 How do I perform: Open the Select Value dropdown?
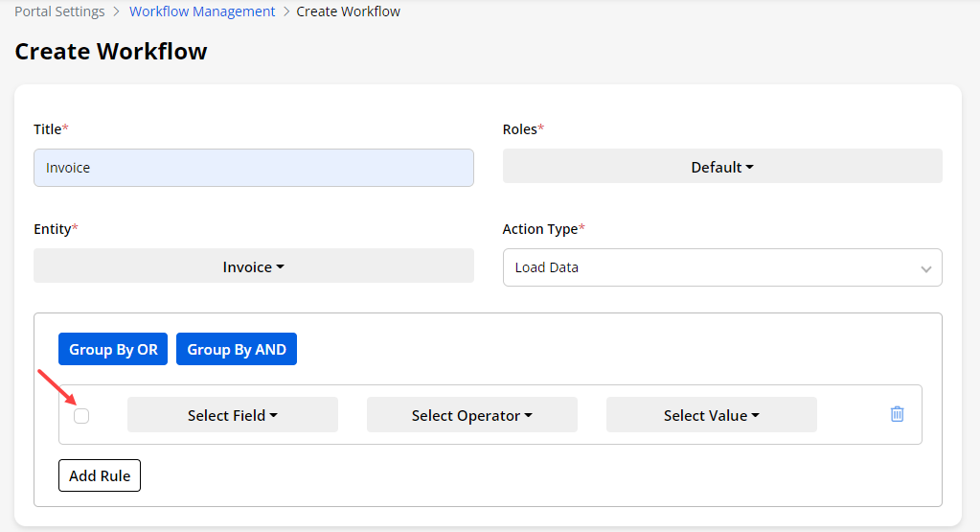712,415
